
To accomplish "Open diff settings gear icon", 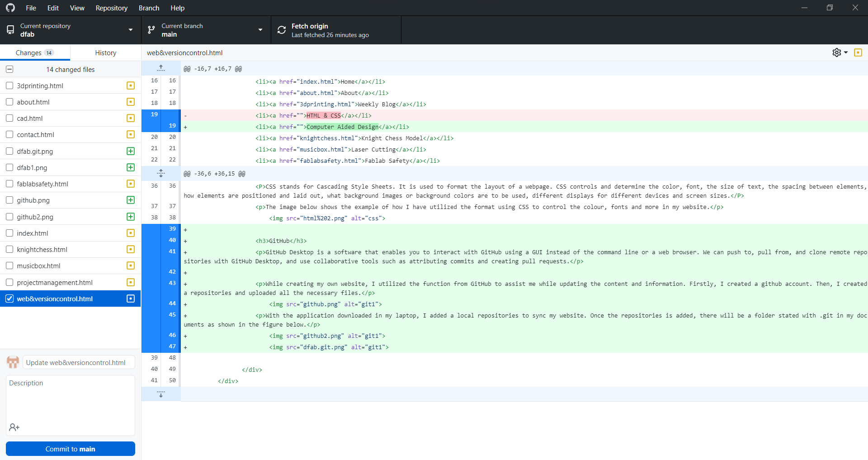I will (x=837, y=52).
